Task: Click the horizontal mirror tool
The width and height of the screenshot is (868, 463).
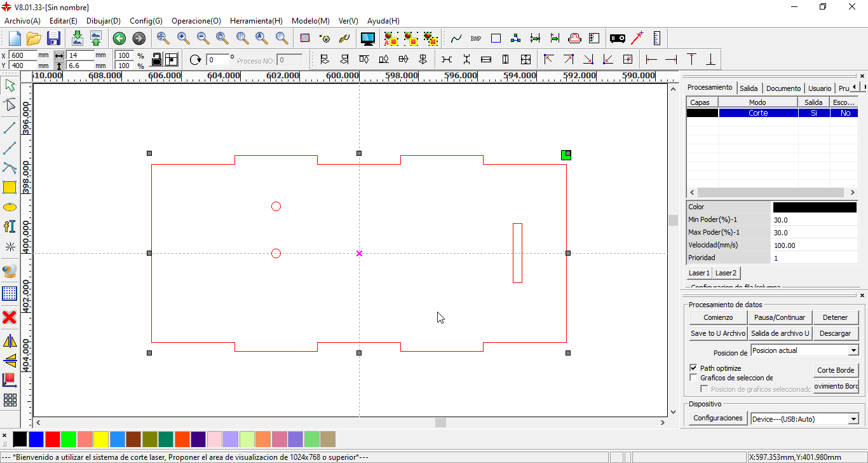Action: 10,341
